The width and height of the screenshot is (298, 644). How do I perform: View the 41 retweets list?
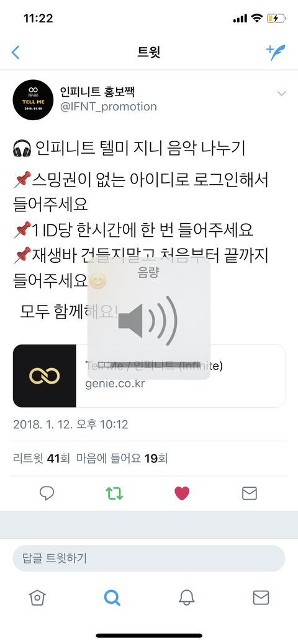coord(42,458)
